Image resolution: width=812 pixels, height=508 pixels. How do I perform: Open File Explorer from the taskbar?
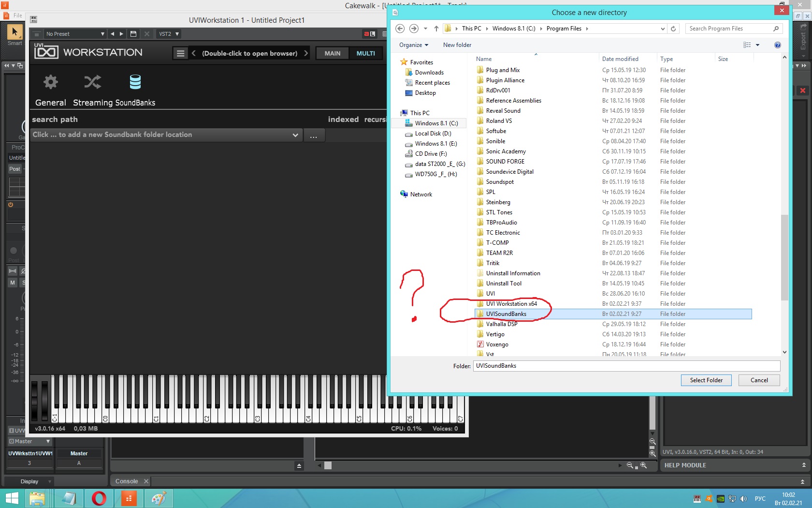click(x=37, y=498)
